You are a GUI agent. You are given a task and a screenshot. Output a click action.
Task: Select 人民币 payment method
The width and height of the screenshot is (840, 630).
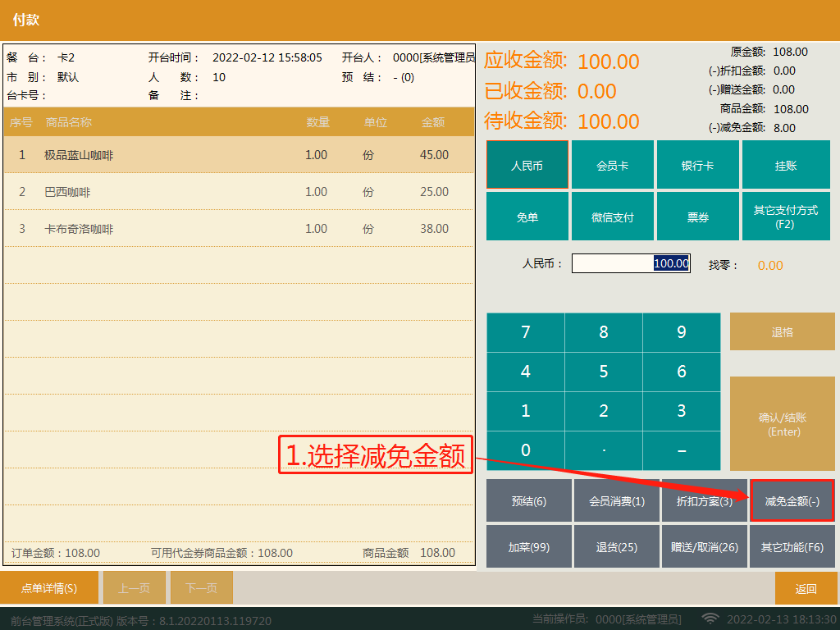527,165
